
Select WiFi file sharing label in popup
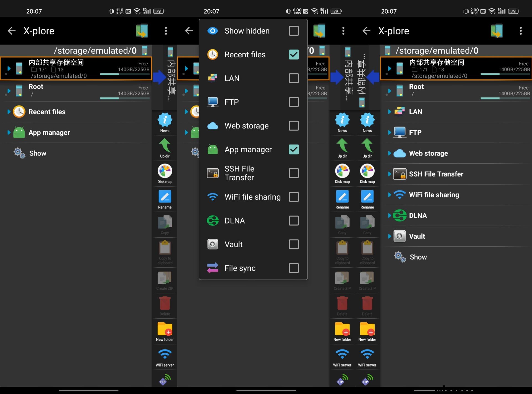coord(252,197)
